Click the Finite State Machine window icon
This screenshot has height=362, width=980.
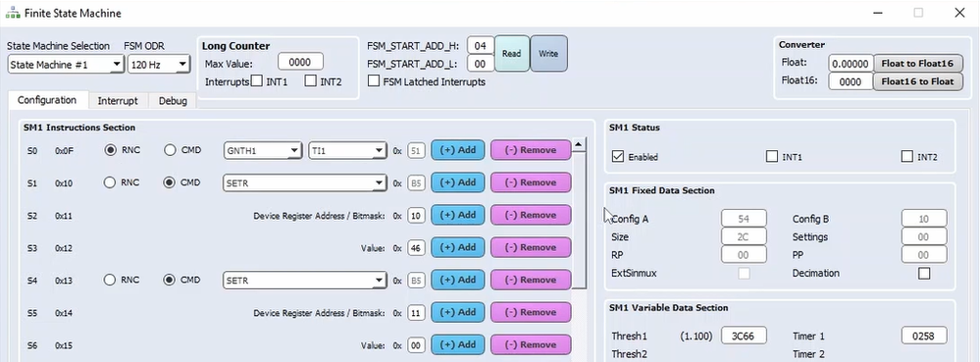pos(12,13)
